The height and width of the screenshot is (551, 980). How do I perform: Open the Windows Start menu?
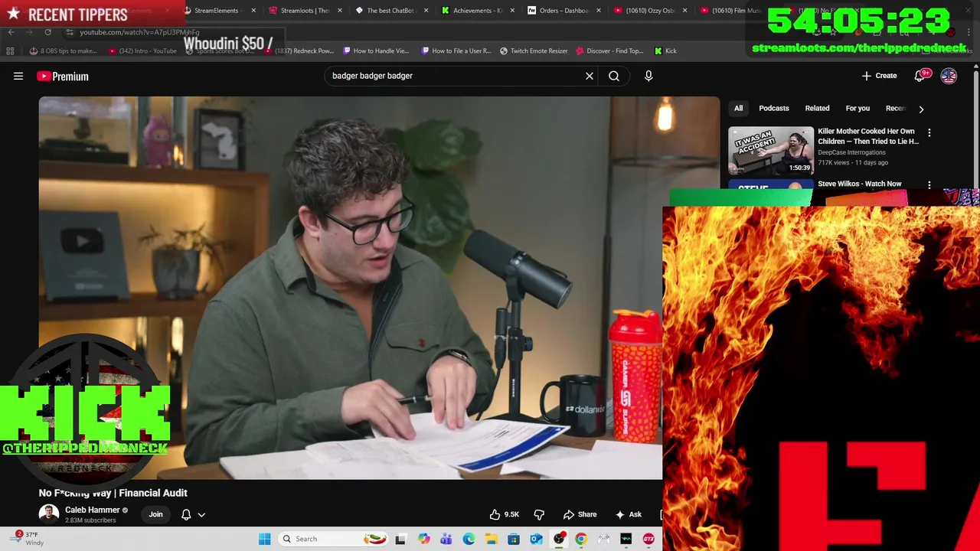[x=264, y=539]
